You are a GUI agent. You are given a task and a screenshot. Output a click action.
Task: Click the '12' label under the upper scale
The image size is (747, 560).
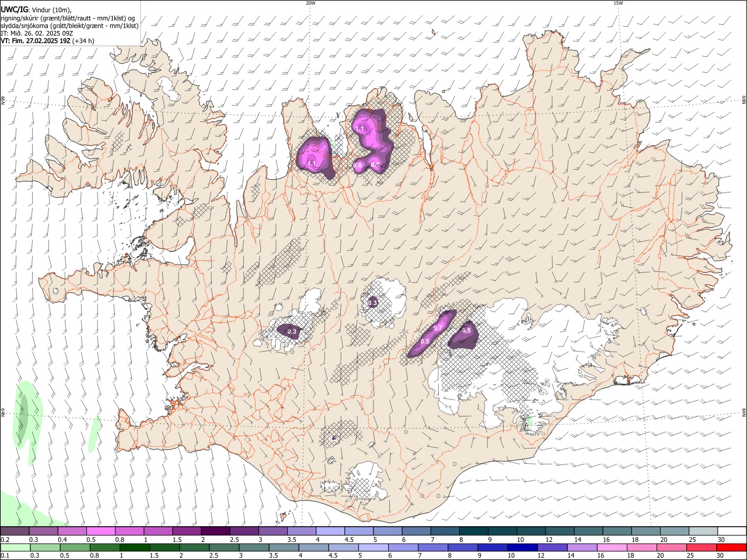click(549, 540)
